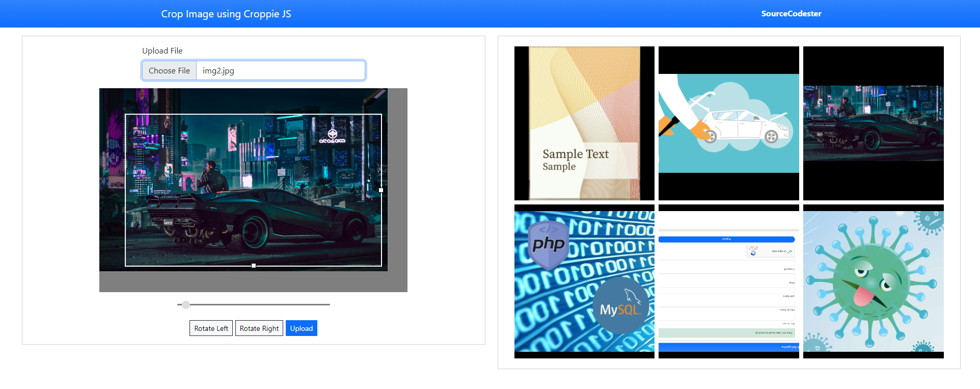
Task: Click the zoom slider handle
Action: point(186,304)
